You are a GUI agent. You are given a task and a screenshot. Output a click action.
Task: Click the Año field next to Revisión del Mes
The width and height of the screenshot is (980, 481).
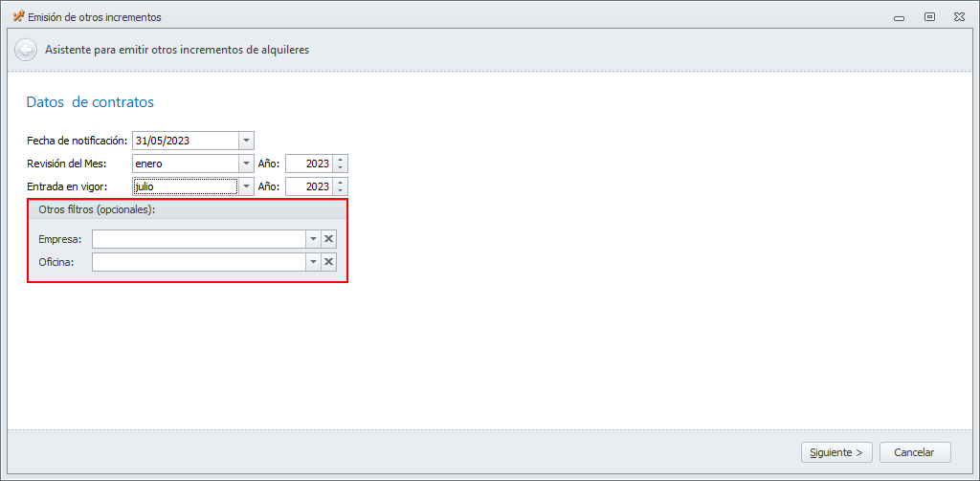[x=309, y=164]
